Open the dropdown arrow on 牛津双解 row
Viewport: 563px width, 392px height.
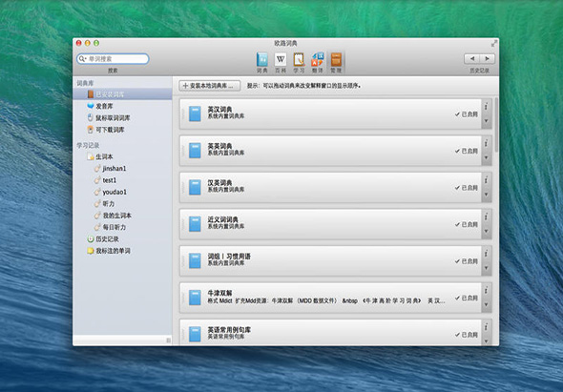pyautogui.click(x=487, y=305)
